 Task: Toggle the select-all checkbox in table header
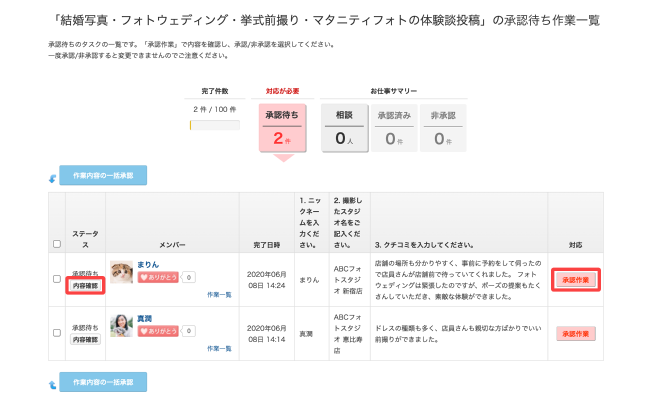pyautogui.click(x=56, y=243)
